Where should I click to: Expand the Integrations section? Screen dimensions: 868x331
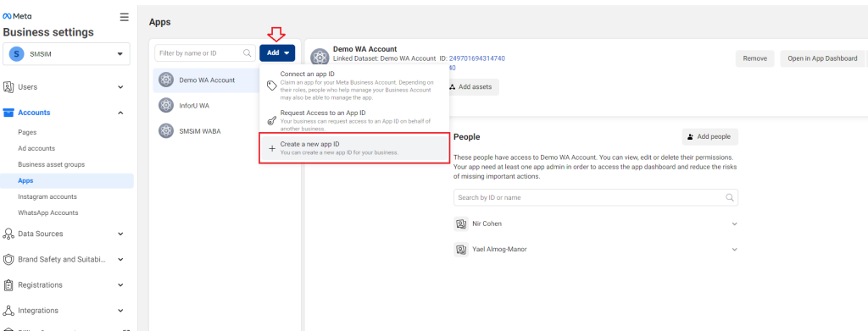point(120,311)
